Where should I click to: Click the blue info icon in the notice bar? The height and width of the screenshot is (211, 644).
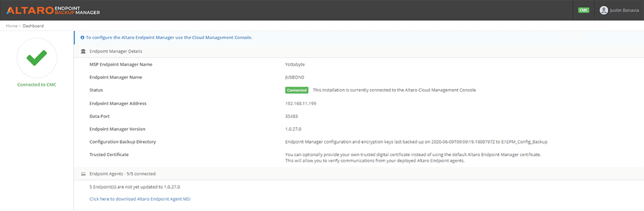pos(82,37)
